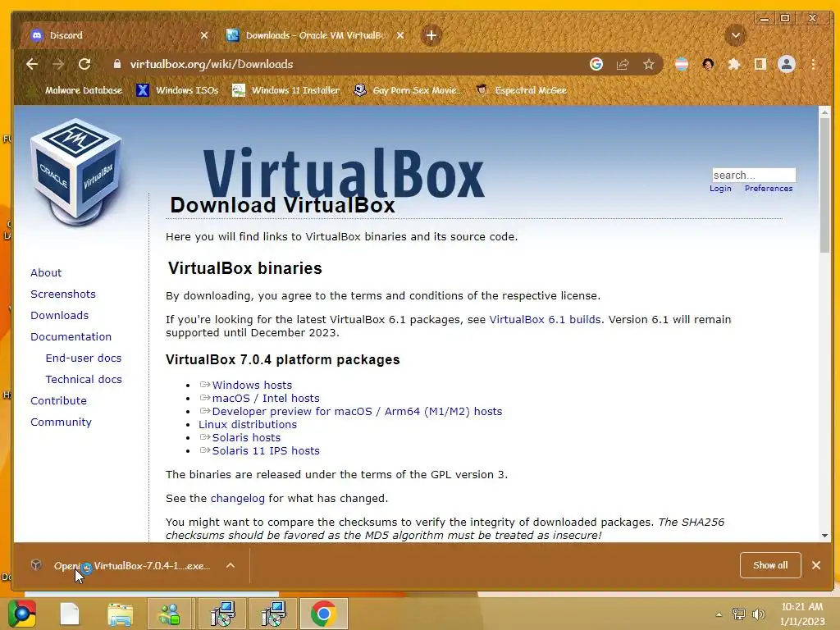Viewport: 840px width, 630px height.
Task: Click the Google icon in address bar
Action: point(596,64)
